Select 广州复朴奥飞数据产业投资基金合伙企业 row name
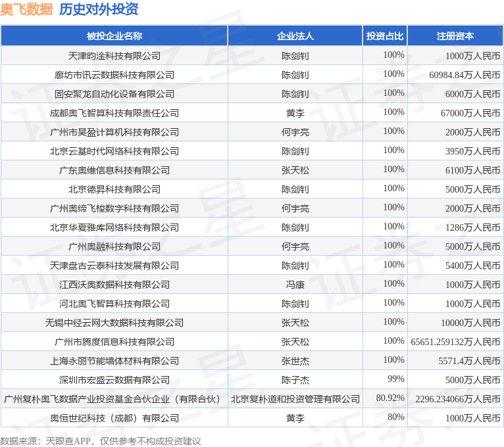The height and width of the screenshot is (447, 504). (112, 399)
